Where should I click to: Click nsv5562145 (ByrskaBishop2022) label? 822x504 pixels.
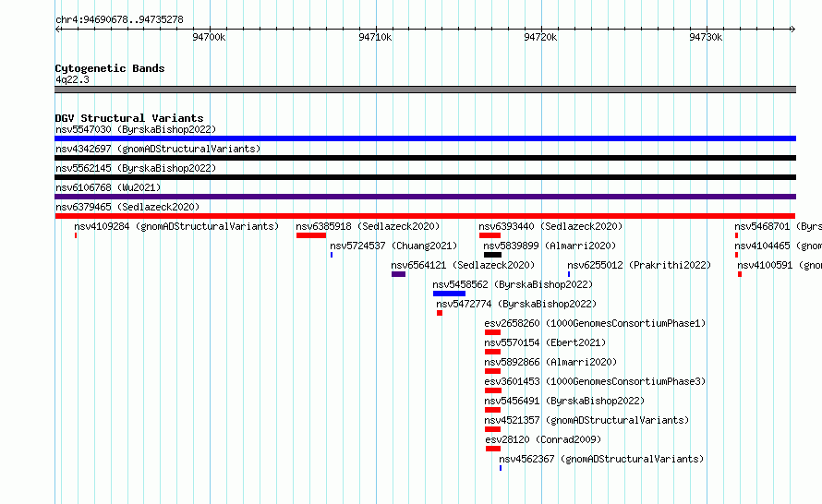pyautogui.click(x=136, y=168)
